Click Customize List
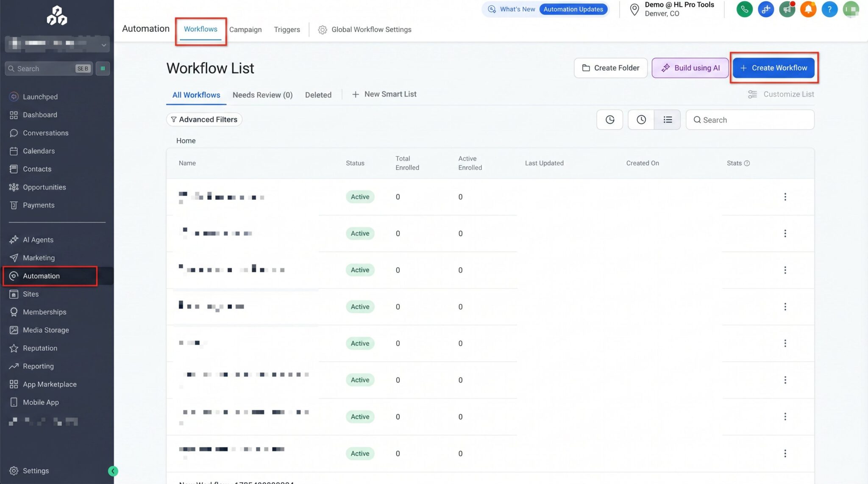Image resolution: width=868 pixels, height=484 pixels. pos(781,94)
